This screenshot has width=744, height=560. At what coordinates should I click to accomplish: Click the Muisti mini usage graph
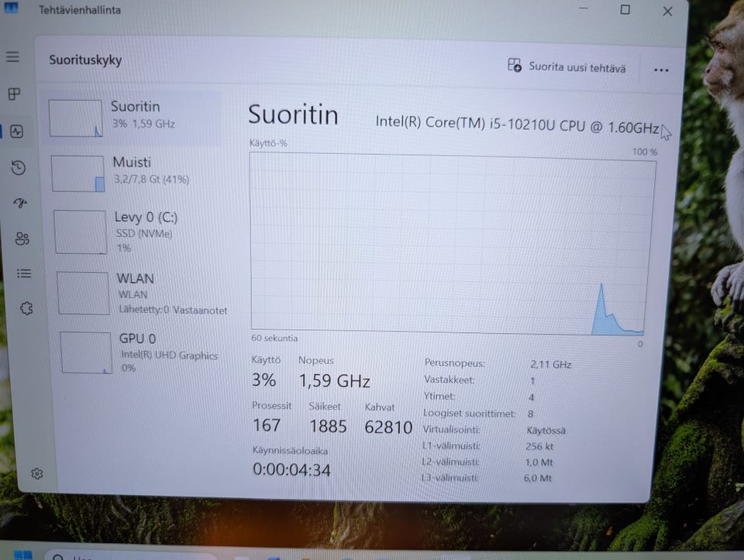78,174
